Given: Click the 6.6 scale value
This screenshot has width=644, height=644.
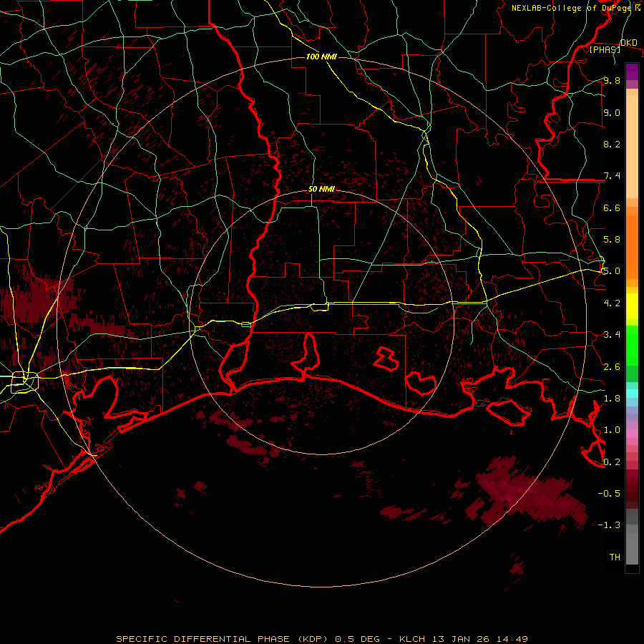Looking at the screenshot, I should [x=612, y=208].
